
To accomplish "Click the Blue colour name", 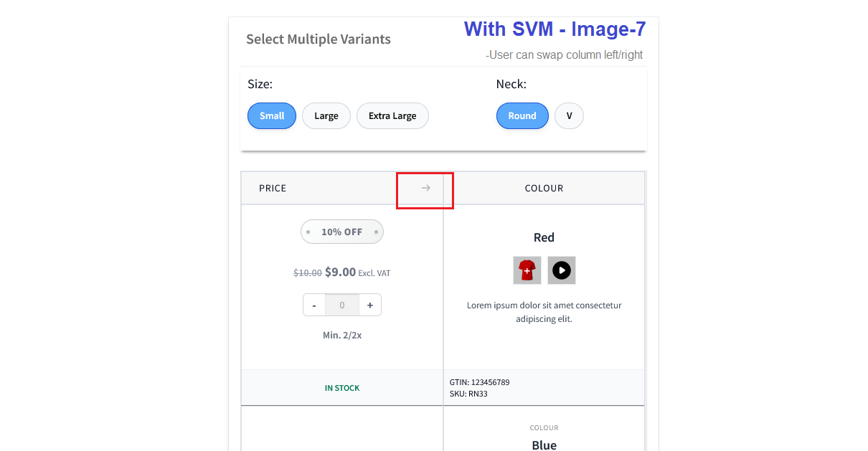I will coord(544,445).
